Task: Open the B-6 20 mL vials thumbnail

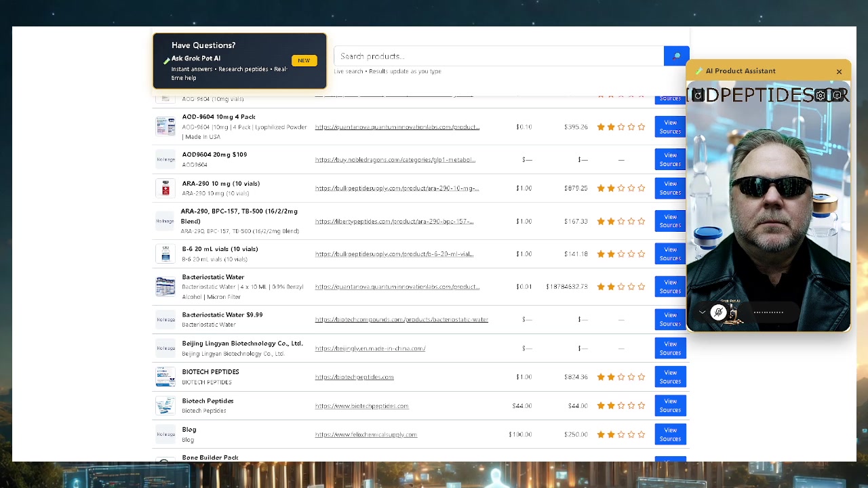Action: pyautogui.click(x=165, y=253)
